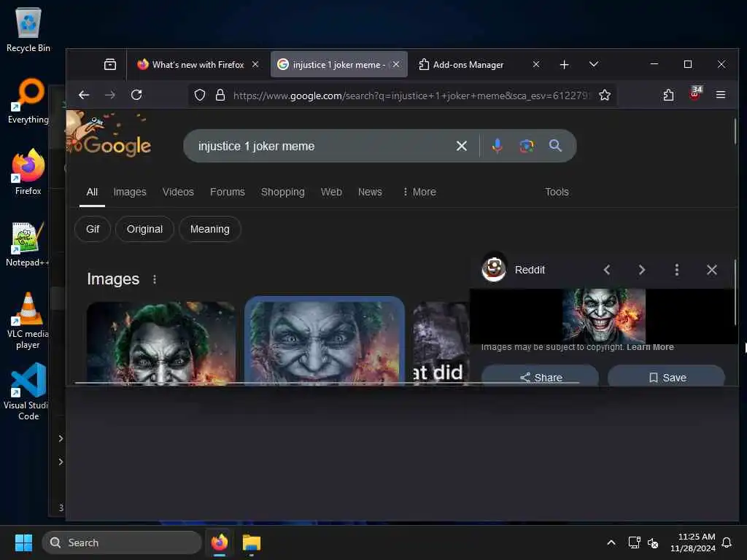Select the Shopping search tab
This screenshot has height=560, width=747.
[x=282, y=192]
